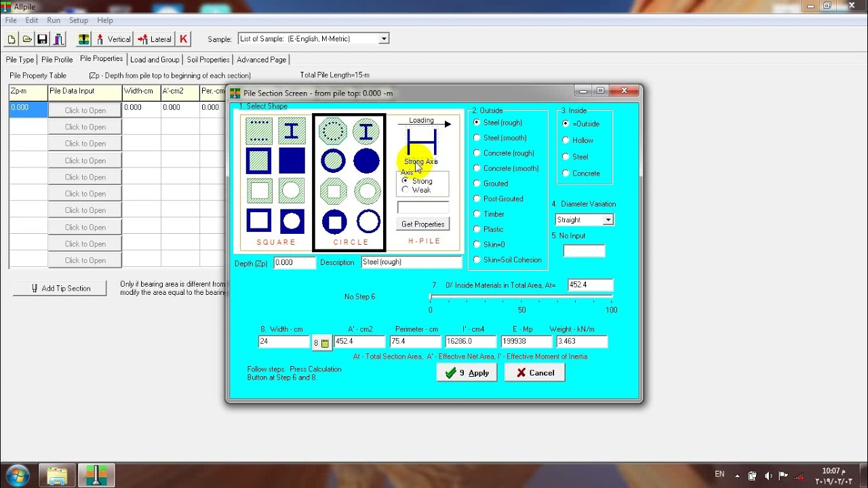The width and height of the screenshot is (868, 488).
Task: Choose Post-Grouted outside option
Action: click(477, 199)
